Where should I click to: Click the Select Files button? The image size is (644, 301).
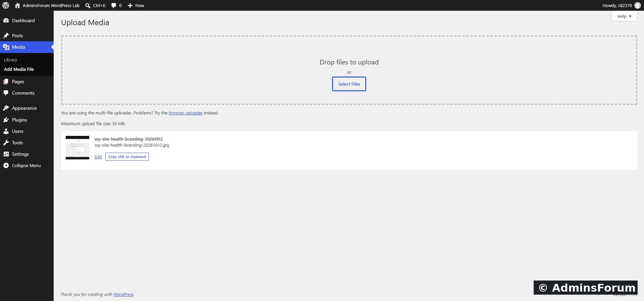coord(349,84)
